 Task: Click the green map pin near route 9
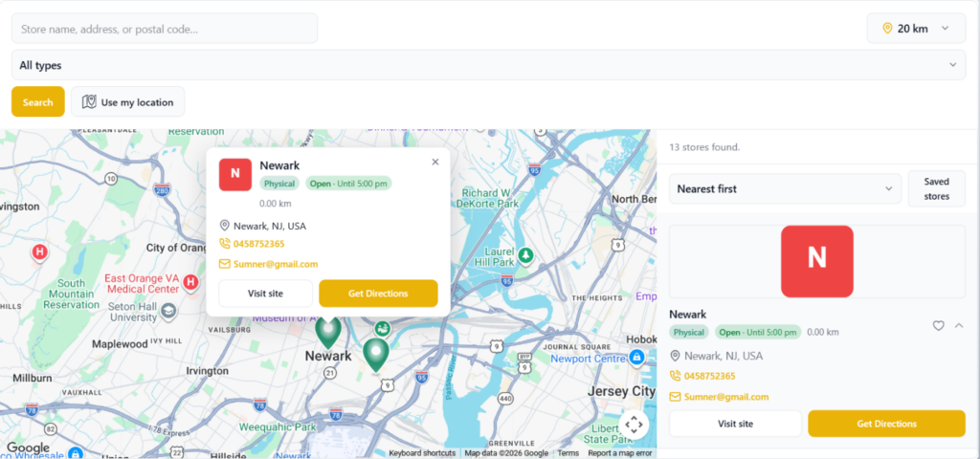point(375,355)
